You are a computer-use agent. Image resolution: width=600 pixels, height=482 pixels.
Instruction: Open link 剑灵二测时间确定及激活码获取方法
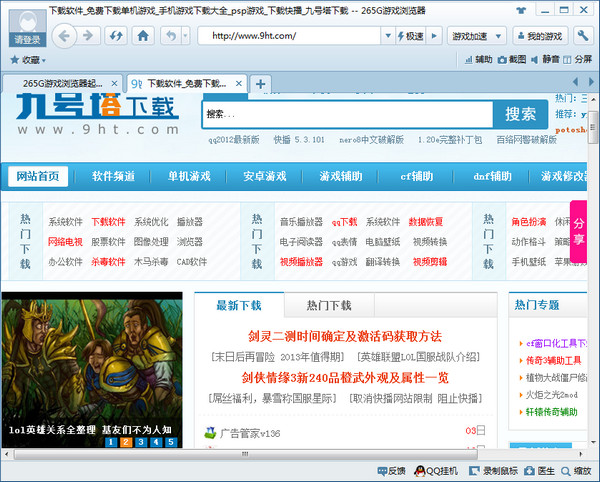coord(345,336)
